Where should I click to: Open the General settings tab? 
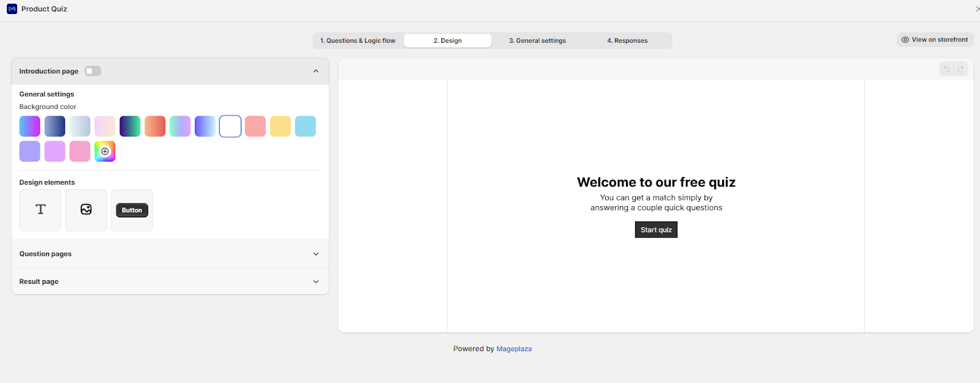[537, 41]
